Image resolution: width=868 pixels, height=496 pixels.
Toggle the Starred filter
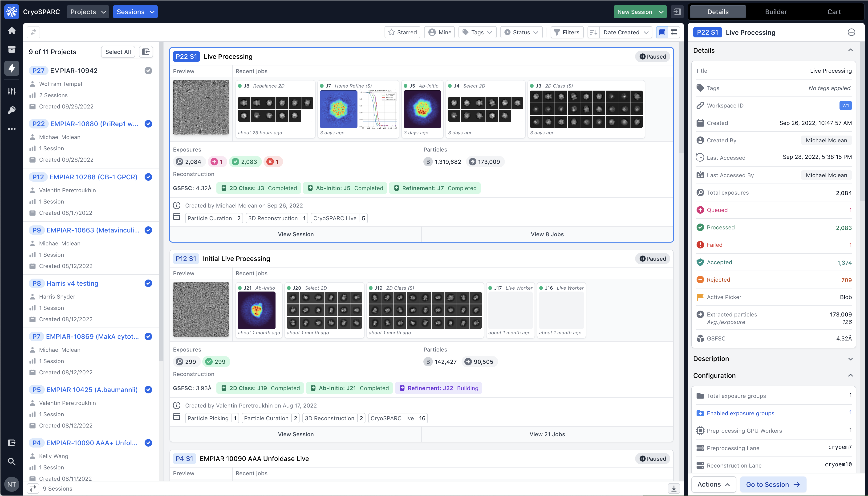click(x=402, y=32)
